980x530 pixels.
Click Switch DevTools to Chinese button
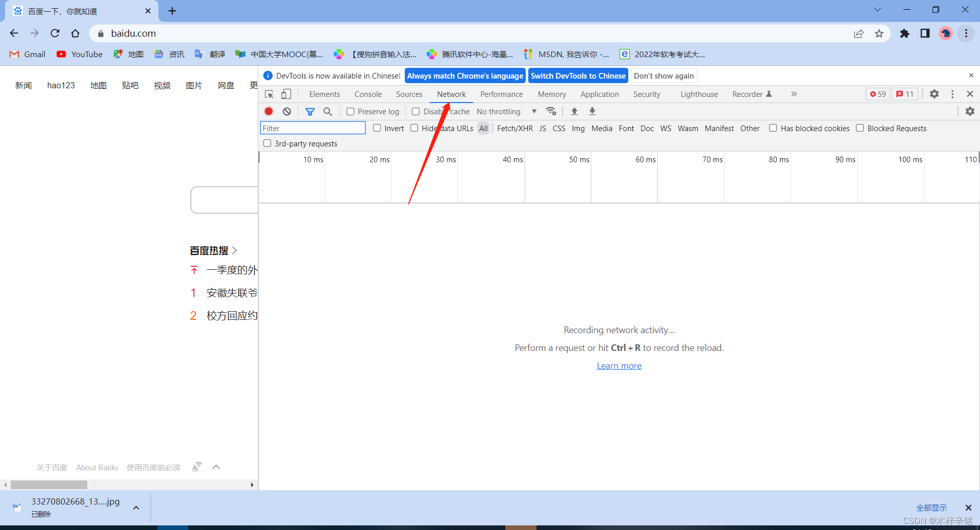(x=578, y=75)
